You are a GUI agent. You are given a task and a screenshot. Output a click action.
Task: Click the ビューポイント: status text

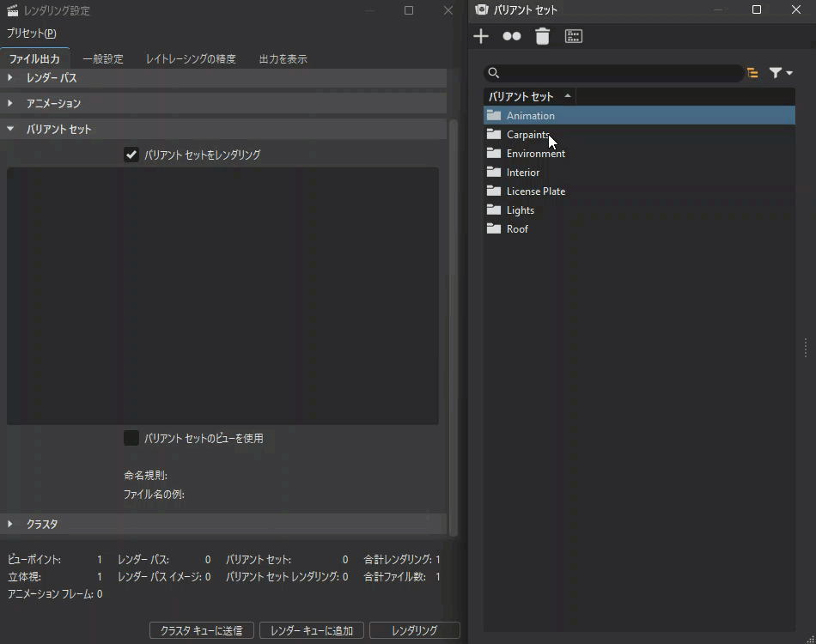pyautogui.click(x=34, y=559)
